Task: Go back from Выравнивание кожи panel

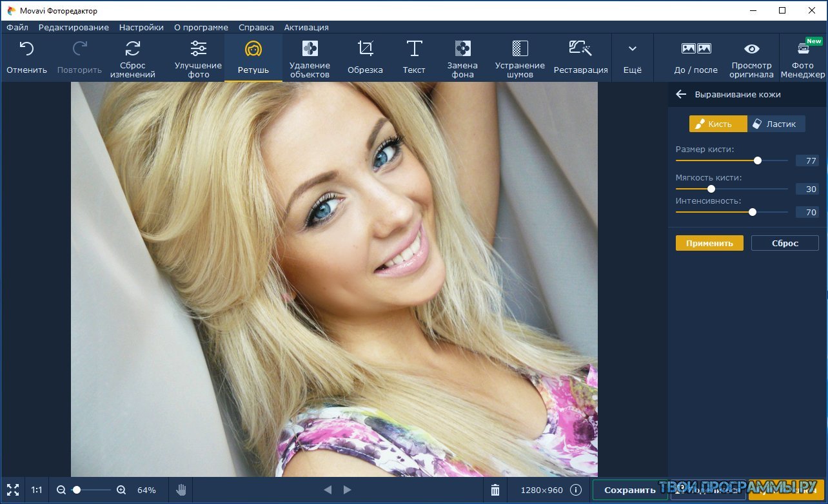Action: [680, 94]
